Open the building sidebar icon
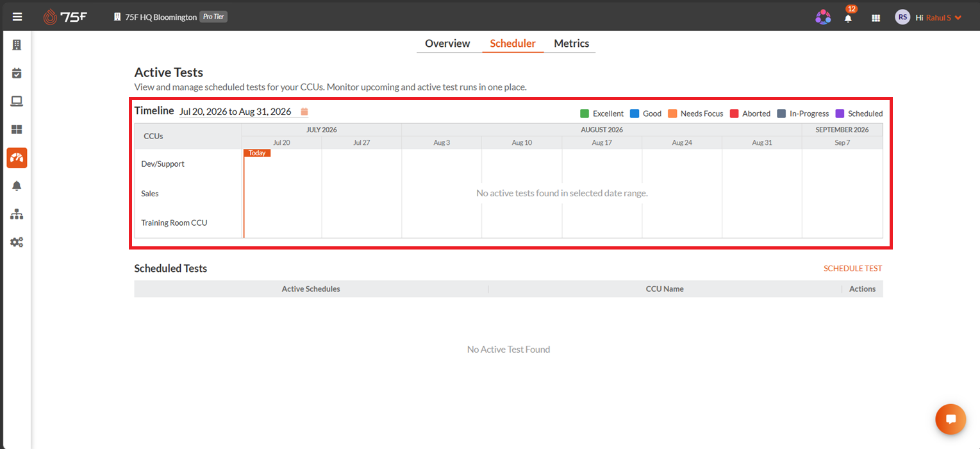 17,45
